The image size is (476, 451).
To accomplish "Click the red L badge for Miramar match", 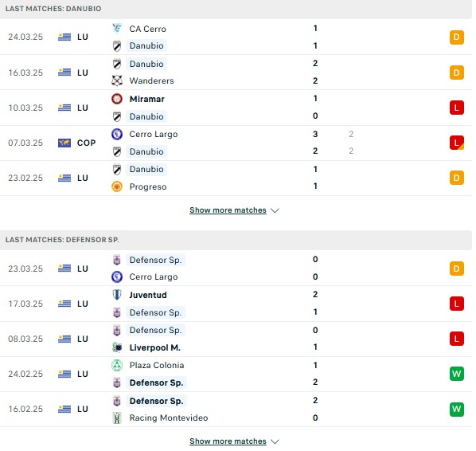I will pos(457,108).
